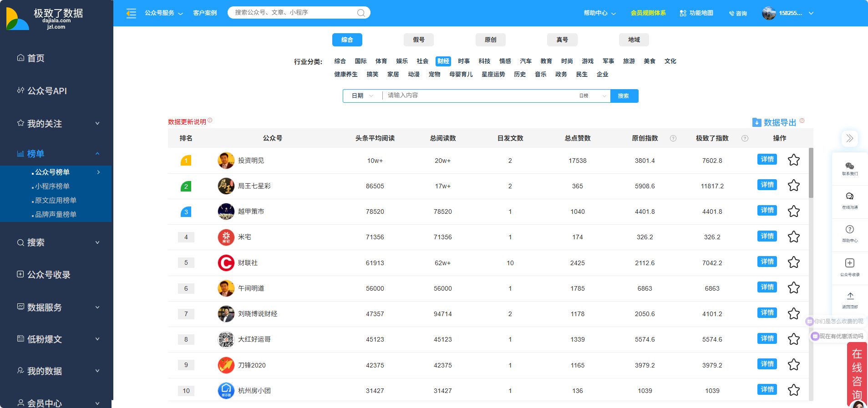Open 联系我们 WeChat icon
Image resolution: width=868 pixels, height=408 pixels.
pos(849,166)
